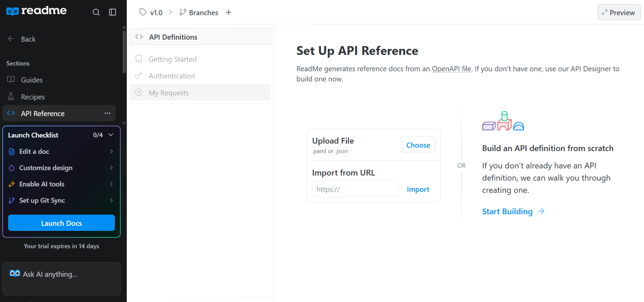Select API Definitions in the page list
This screenshot has width=644, height=302.
pos(200,37)
